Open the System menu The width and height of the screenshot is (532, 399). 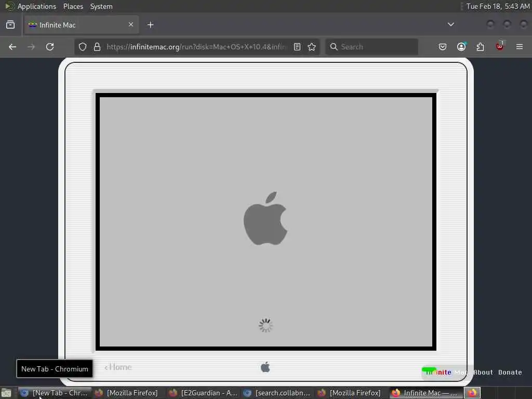click(x=101, y=6)
